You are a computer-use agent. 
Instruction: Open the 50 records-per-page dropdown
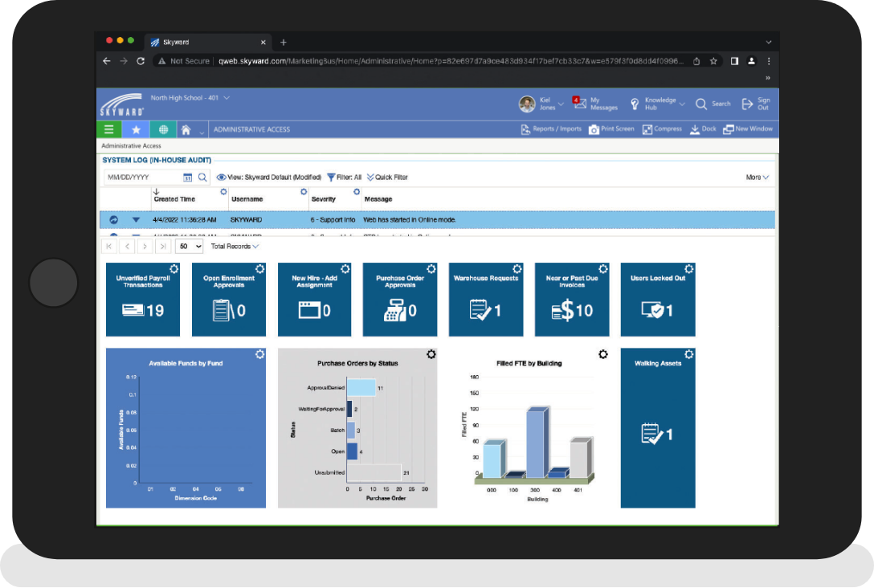[x=189, y=247]
